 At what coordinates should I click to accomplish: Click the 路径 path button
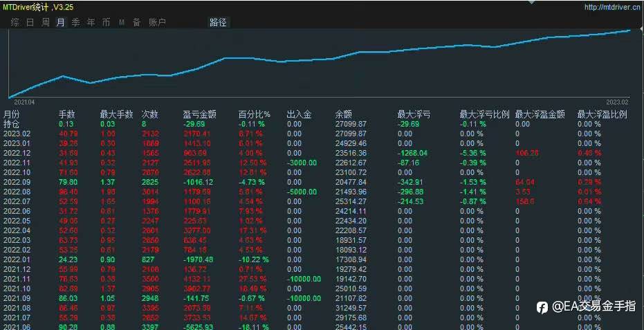click(x=218, y=23)
